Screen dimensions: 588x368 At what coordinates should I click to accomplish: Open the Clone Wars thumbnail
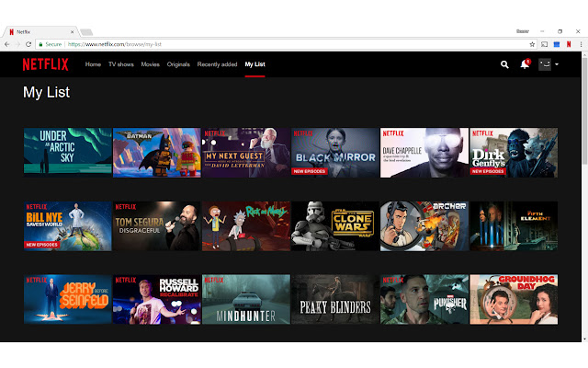[x=335, y=226]
